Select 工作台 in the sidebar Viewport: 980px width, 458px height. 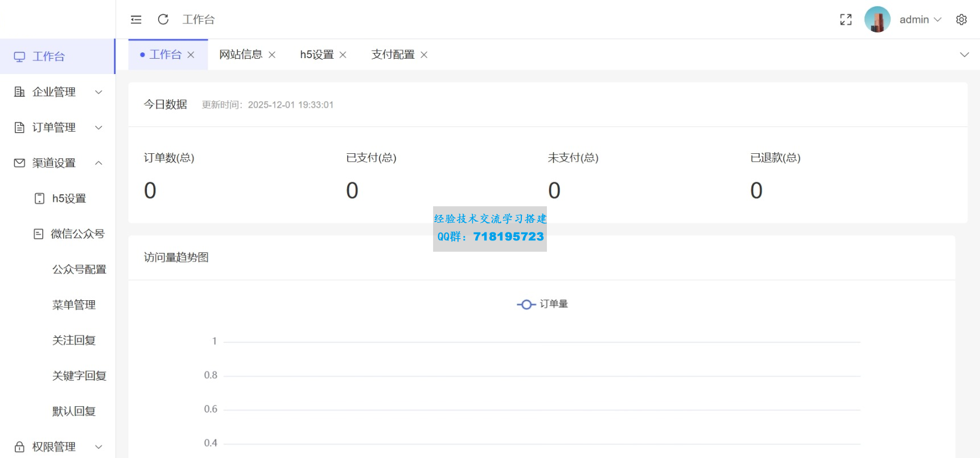pyautogui.click(x=49, y=56)
